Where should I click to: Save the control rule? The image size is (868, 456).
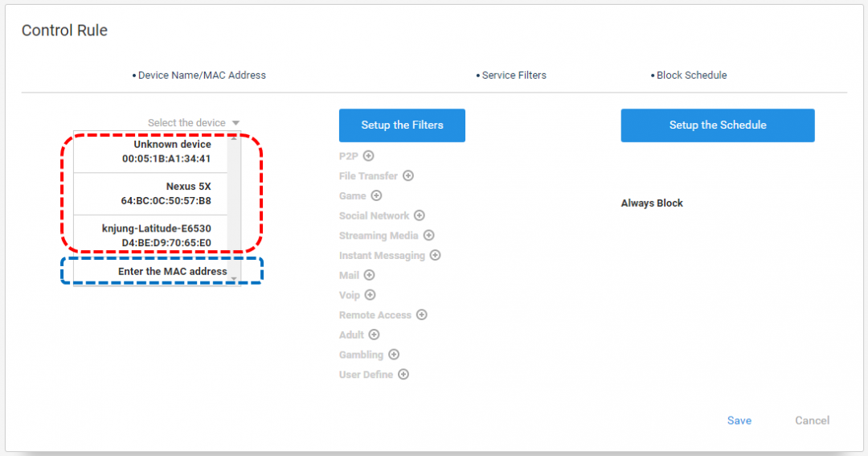coord(739,421)
